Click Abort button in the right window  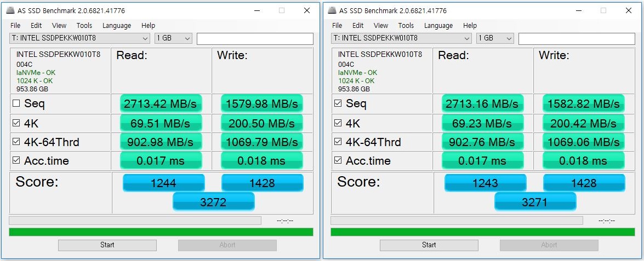click(549, 245)
